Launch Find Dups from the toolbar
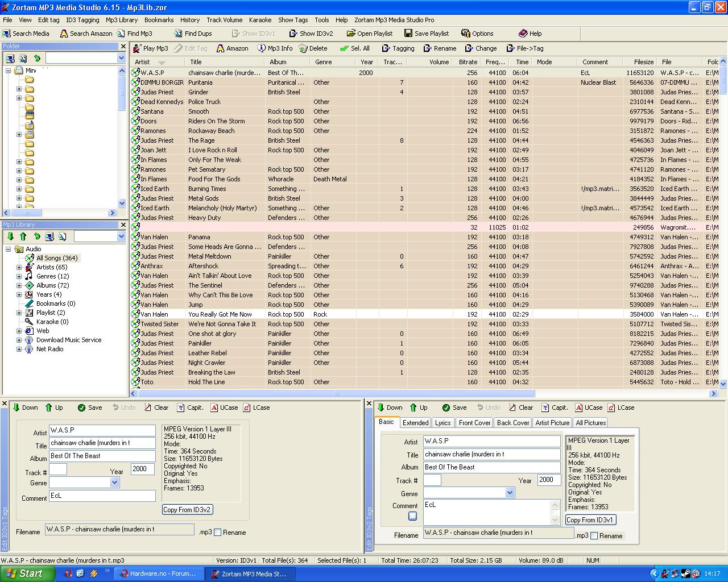 (193, 34)
